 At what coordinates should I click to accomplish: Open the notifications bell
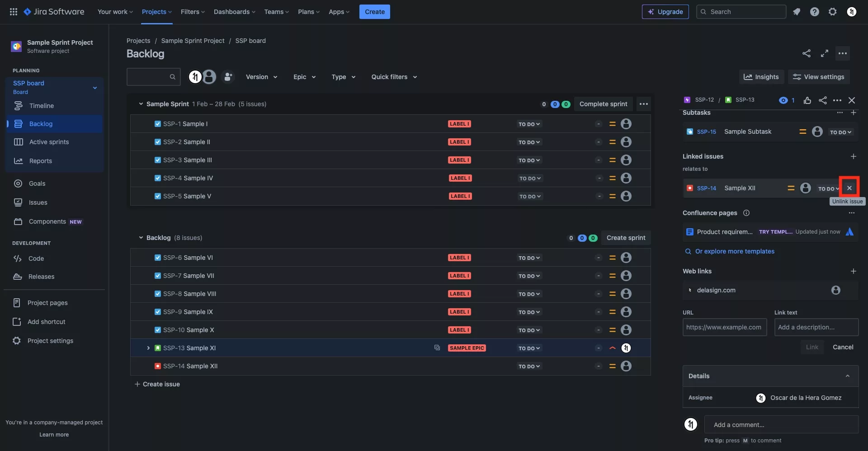797,12
